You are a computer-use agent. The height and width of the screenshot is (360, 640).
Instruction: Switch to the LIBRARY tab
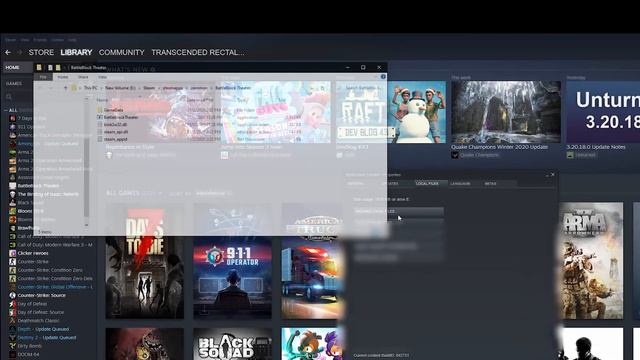[x=76, y=52]
